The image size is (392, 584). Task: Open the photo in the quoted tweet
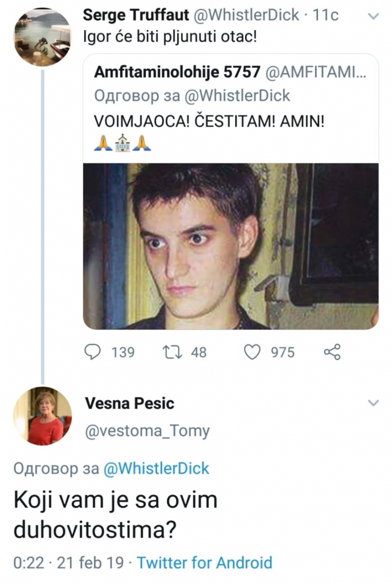pyautogui.click(x=231, y=246)
